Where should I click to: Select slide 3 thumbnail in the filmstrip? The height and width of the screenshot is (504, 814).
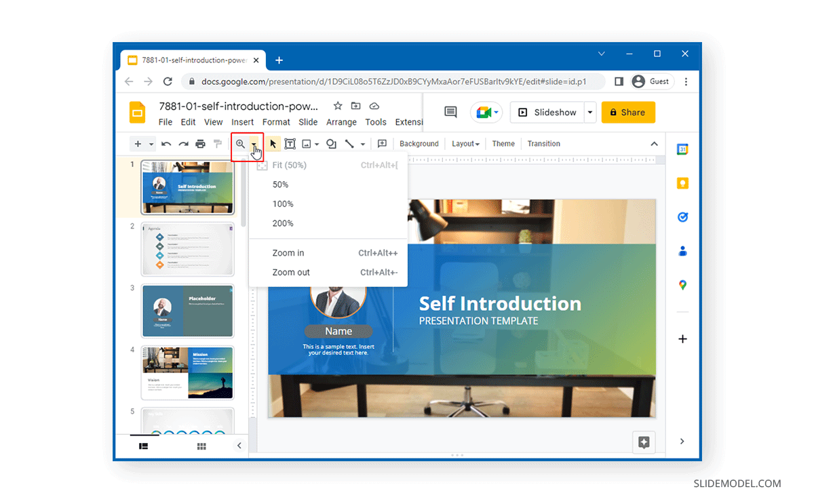[x=187, y=311]
